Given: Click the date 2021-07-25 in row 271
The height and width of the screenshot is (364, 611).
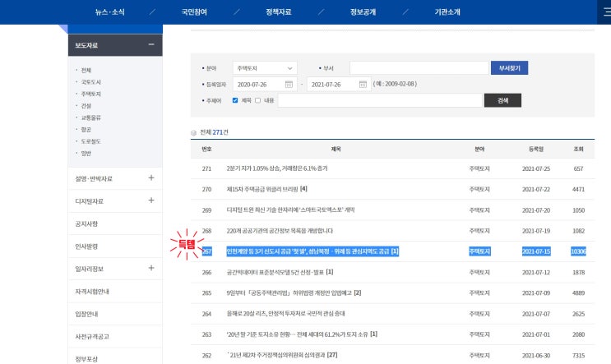Looking at the screenshot, I should point(536,168).
